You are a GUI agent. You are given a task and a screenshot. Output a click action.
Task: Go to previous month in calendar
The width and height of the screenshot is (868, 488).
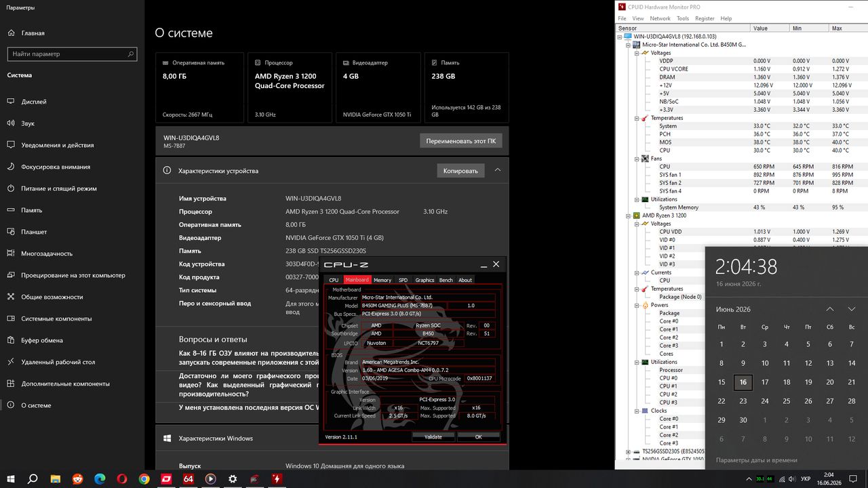(830, 309)
